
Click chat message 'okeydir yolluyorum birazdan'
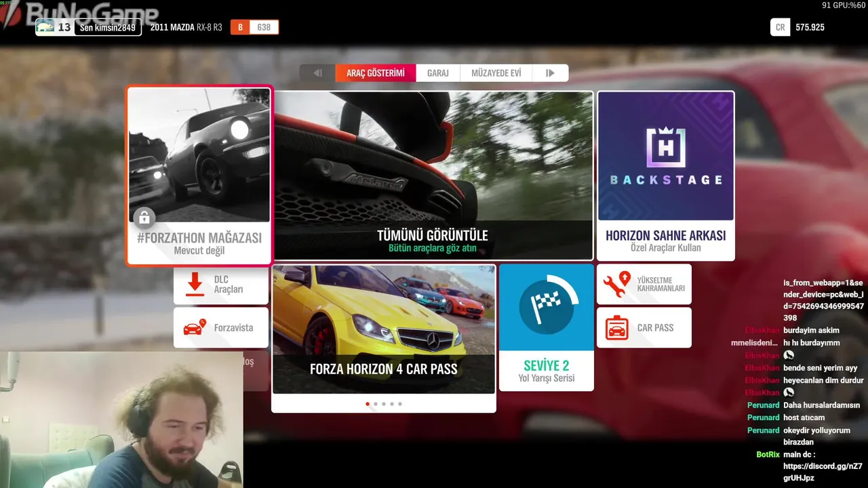(816, 436)
